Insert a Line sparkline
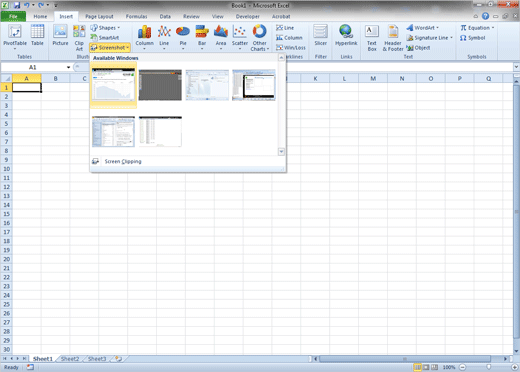This screenshot has height=372, width=520. click(285, 28)
